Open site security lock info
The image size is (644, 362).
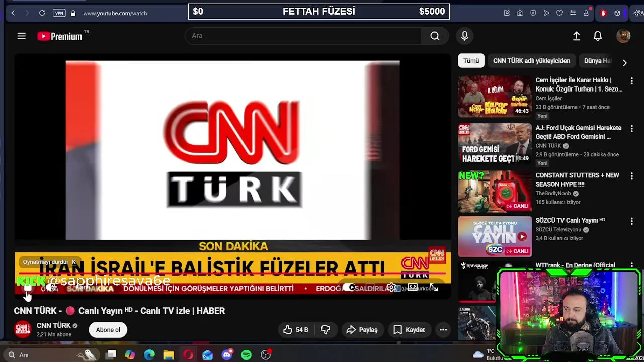tap(73, 13)
